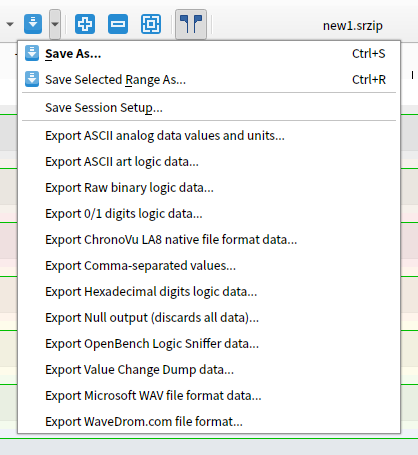Click the new1.srzip session title
The width and height of the screenshot is (418, 455).
point(353,26)
